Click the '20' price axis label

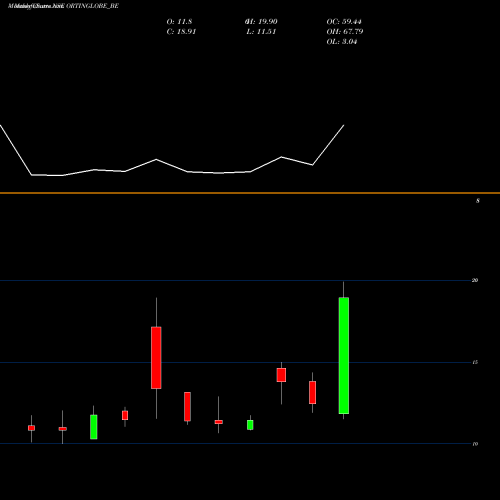click(475, 280)
